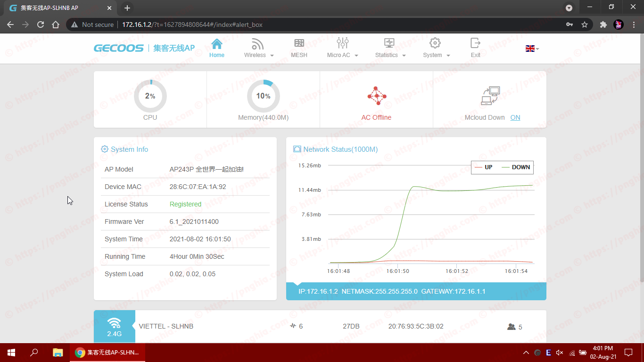
Task: Click the AC Offline status text
Action: [376, 117]
